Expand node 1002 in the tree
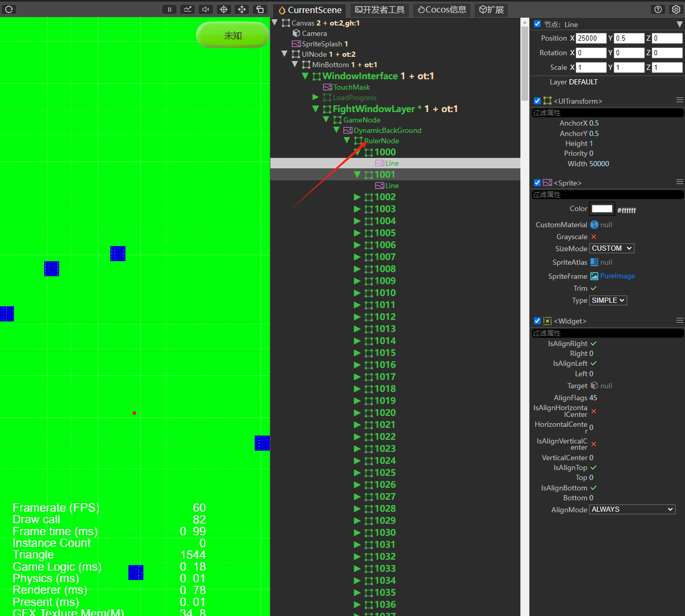 [357, 197]
